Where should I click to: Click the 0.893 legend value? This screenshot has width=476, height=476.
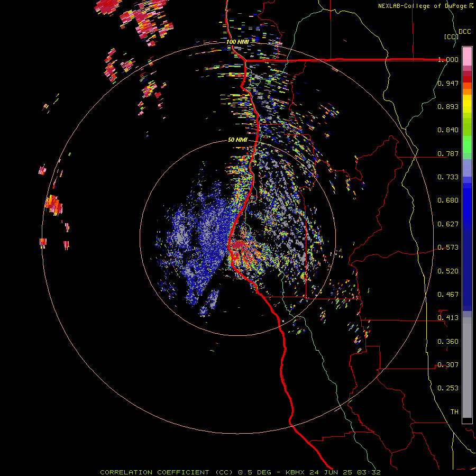(448, 106)
